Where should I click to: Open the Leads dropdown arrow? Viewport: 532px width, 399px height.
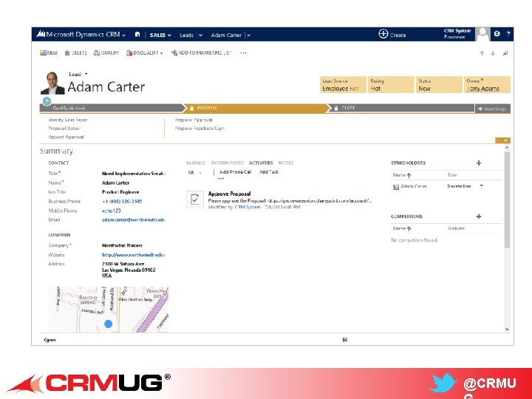[x=200, y=35]
